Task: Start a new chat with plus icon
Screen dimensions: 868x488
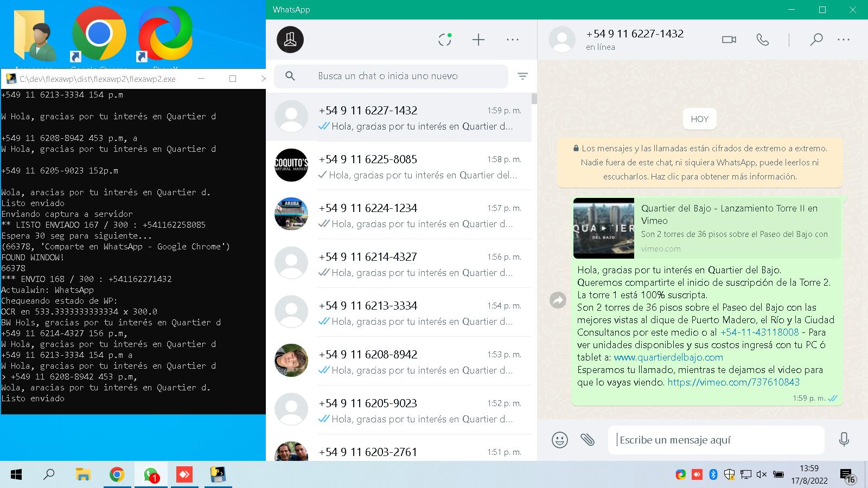Action: 478,40
